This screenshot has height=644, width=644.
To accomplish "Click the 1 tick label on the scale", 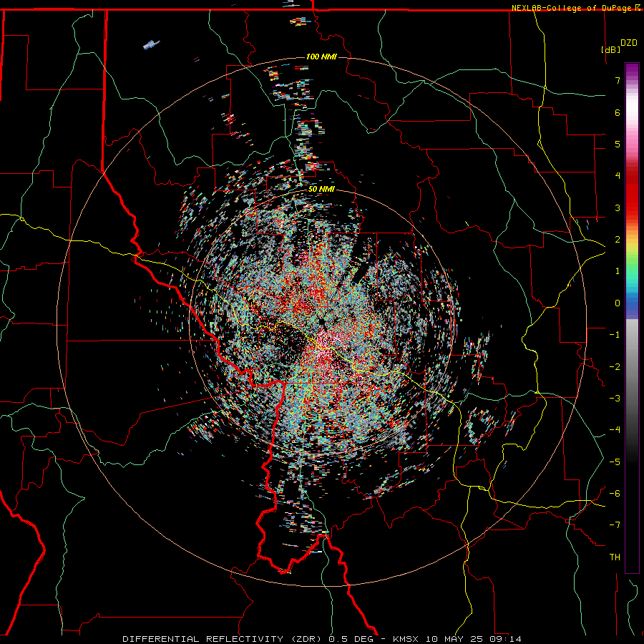I will 618,271.
